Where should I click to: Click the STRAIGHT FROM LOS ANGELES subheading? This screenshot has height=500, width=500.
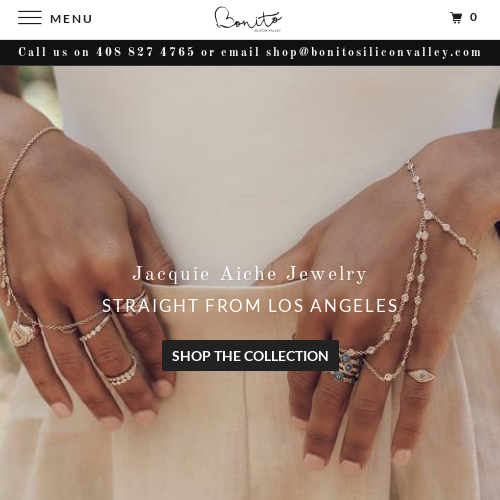click(x=250, y=306)
